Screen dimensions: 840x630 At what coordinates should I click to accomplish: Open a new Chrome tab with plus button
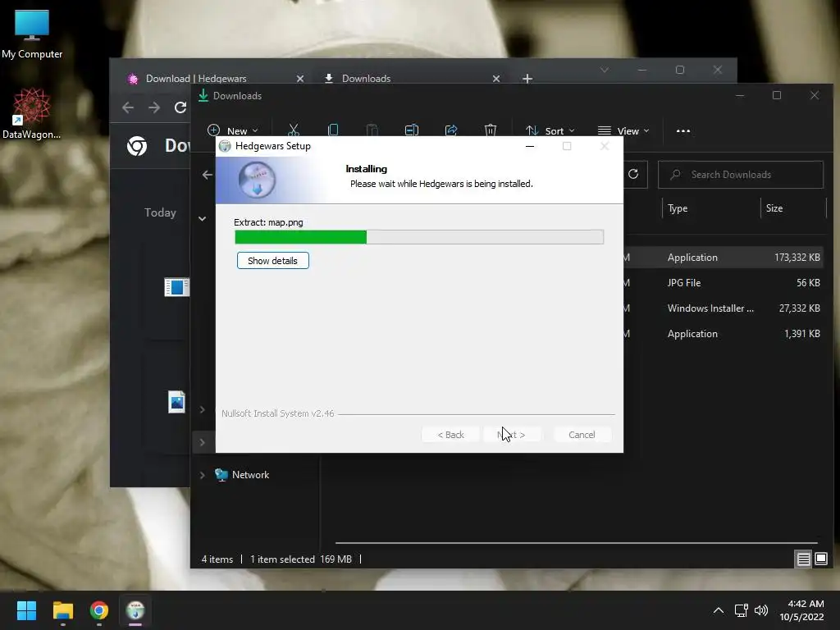pyautogui.click(x=527, y=79)
